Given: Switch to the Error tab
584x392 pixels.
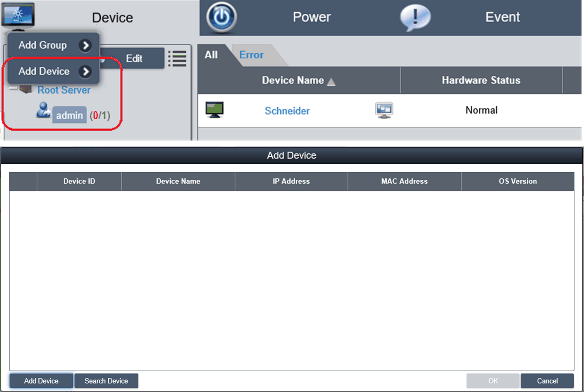Looking at the screenshot, I should pyautogui.click(x=251, y=55).
